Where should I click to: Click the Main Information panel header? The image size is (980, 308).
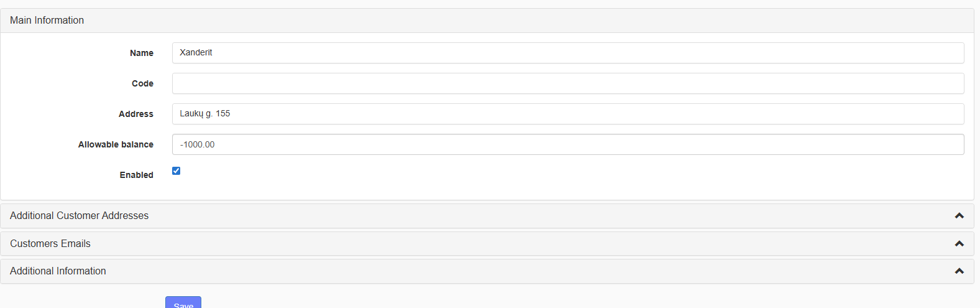pyautogui.click(x=47, y=21)
